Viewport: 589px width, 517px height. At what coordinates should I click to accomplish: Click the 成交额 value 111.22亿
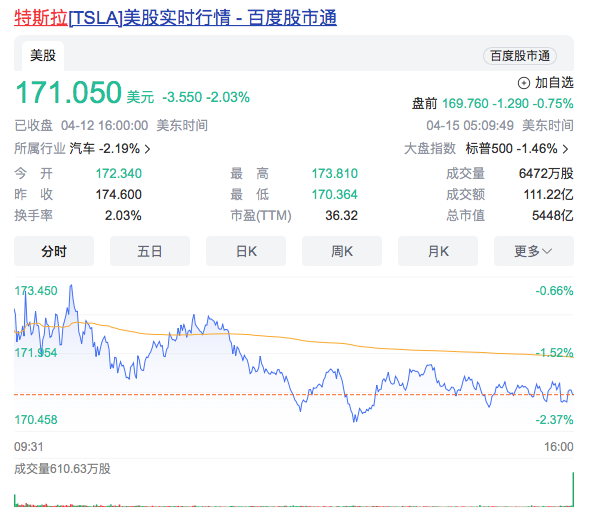548,195
